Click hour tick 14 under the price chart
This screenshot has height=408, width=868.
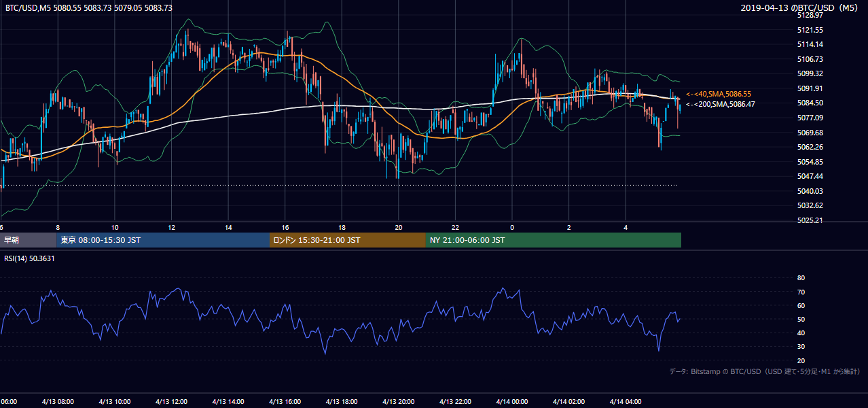click(229, 228)
